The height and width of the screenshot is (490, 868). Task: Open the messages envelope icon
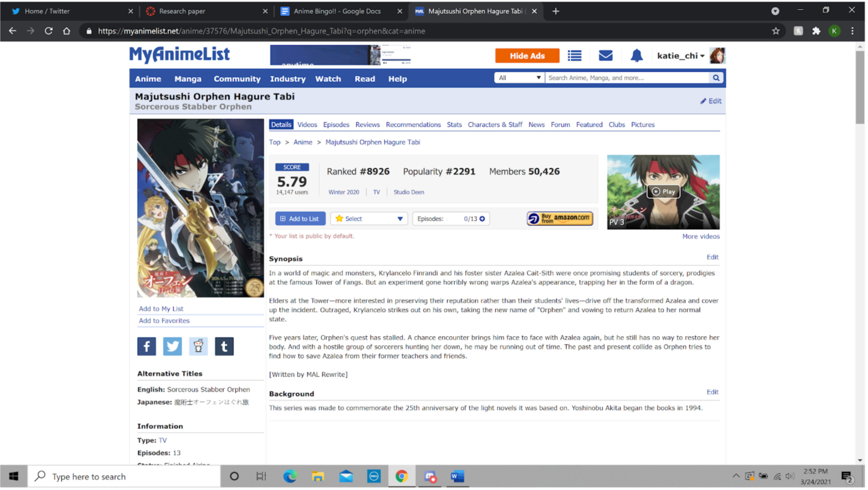click(605, 56)
